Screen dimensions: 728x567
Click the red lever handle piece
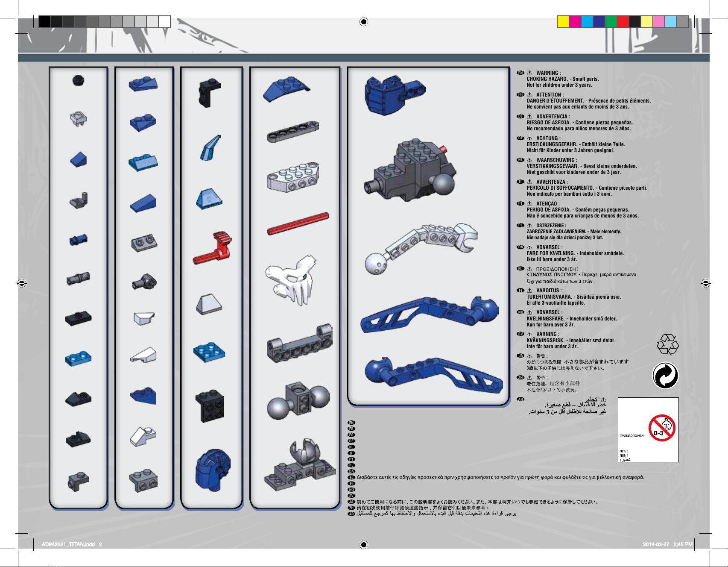pos(213,248)
